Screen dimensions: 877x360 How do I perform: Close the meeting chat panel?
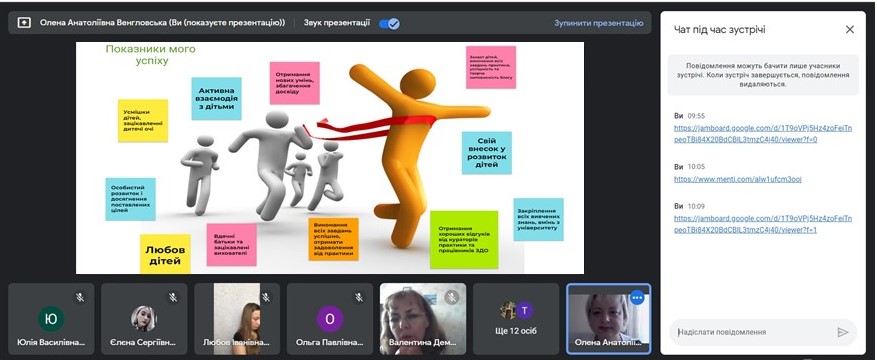850,30
